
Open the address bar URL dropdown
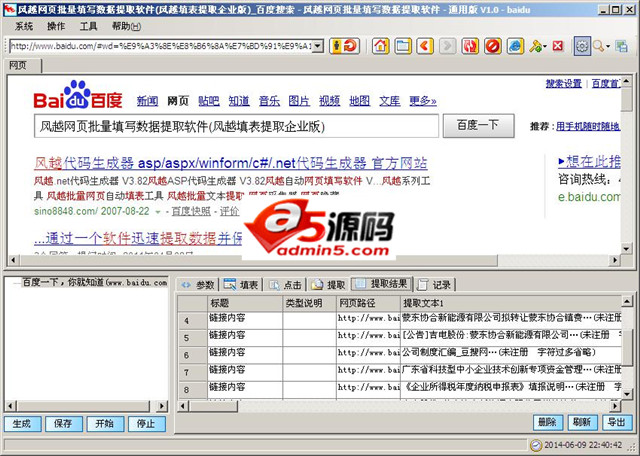pyautogui.click(x=319, y=46)
